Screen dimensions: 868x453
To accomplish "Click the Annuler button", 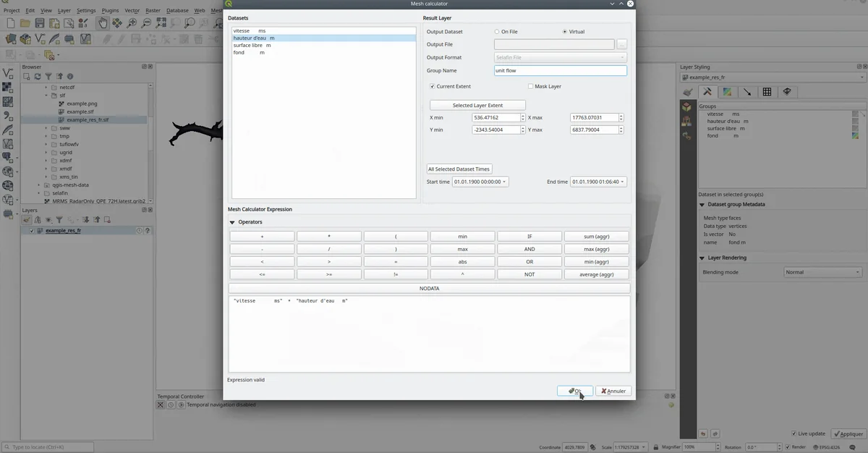I will point(613,391).
